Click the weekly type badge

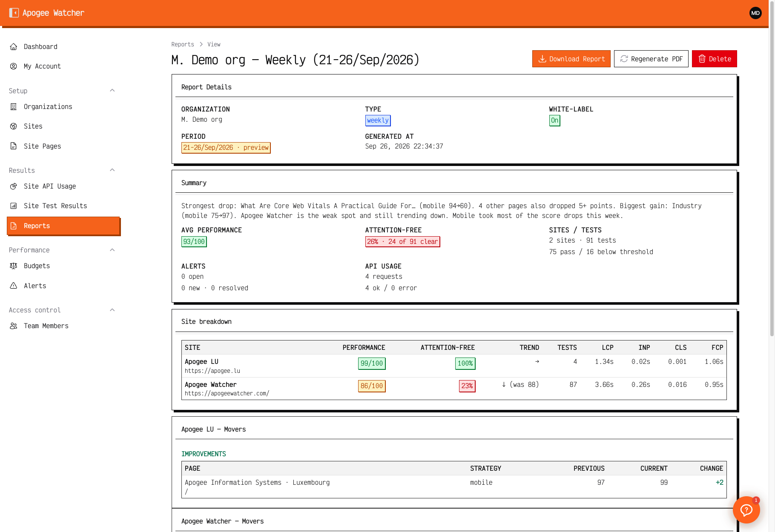pos(378,120)
